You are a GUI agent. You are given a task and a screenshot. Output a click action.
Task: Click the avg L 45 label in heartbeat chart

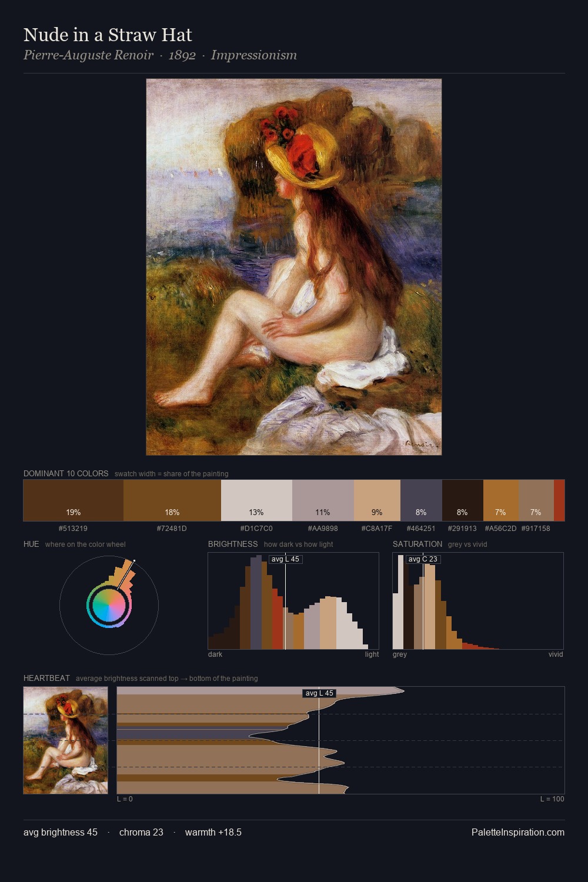(319, 693)
